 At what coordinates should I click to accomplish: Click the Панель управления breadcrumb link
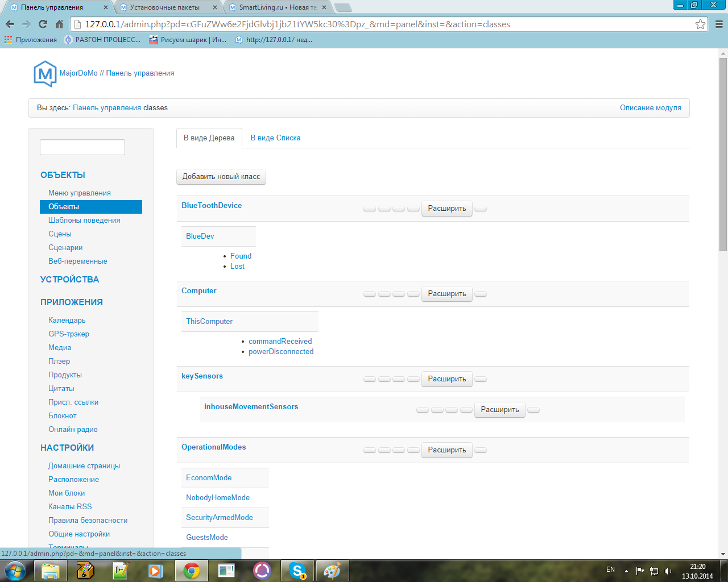pyautogui.click(x=107, y=108)
